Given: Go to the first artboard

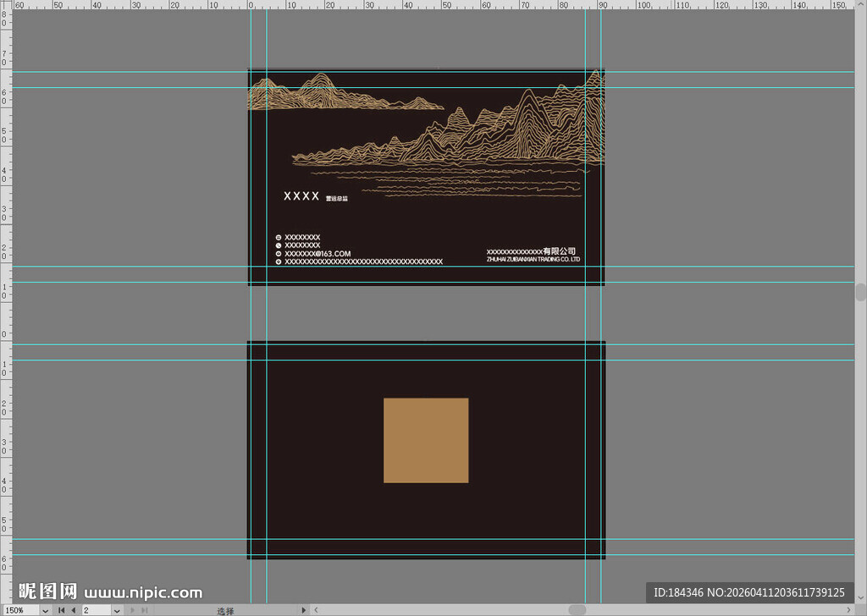Looking at the screenshot, I should click(x=61, y=610).
